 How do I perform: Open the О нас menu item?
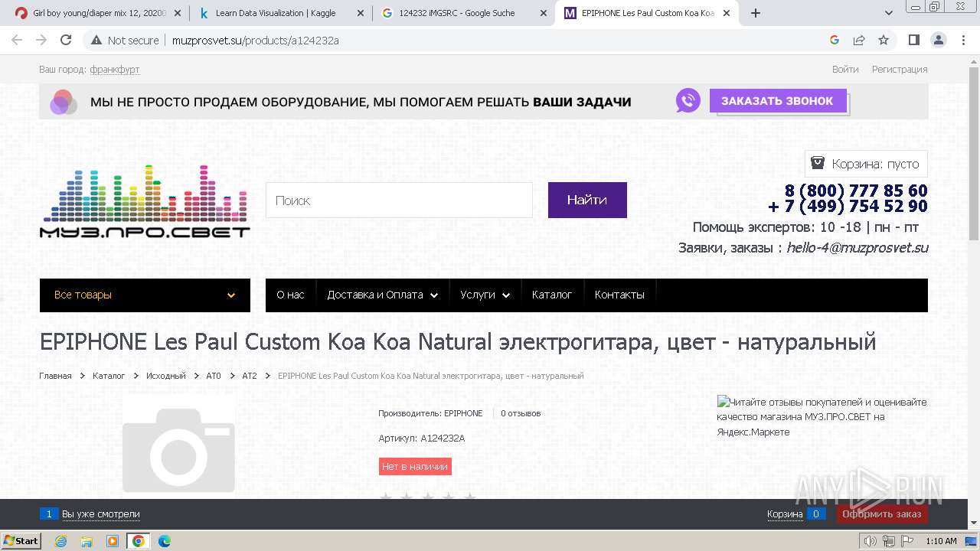click(x=290, y=295)
